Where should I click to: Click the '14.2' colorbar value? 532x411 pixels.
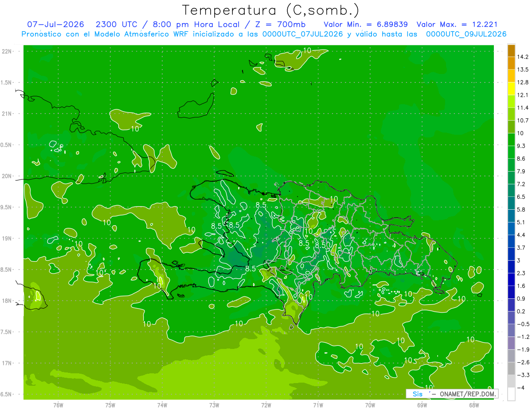(x=523, y=57)
